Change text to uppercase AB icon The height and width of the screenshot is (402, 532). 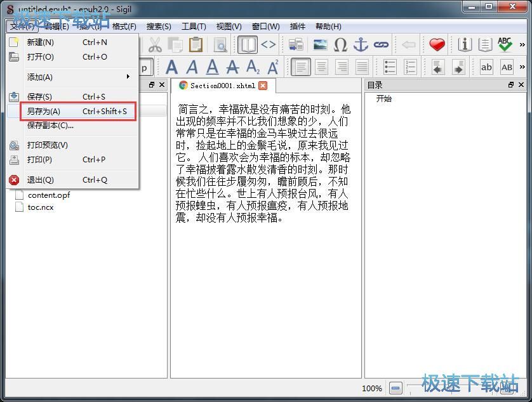pos(507,67)
